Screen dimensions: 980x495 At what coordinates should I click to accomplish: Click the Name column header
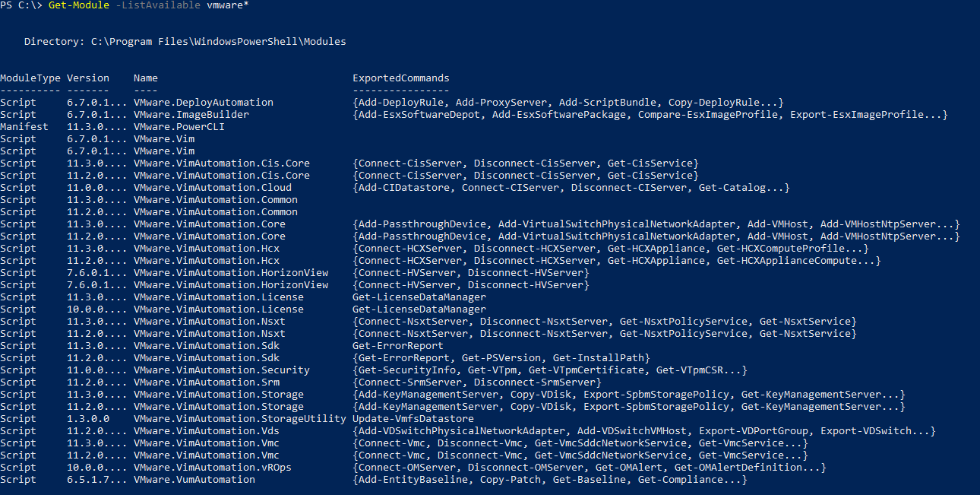[145, 78]
